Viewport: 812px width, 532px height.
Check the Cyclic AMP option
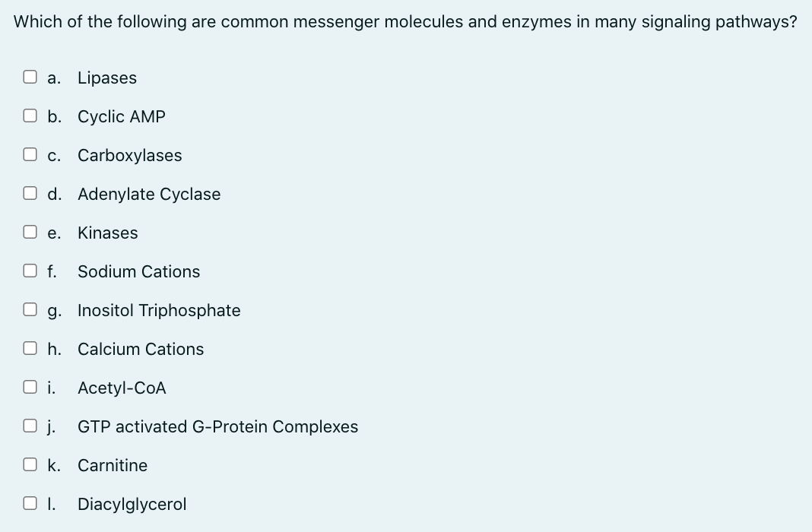tap(30, 115)
